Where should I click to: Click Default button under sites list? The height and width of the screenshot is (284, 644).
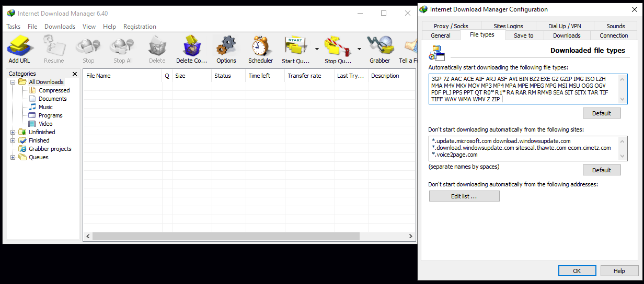602,170
